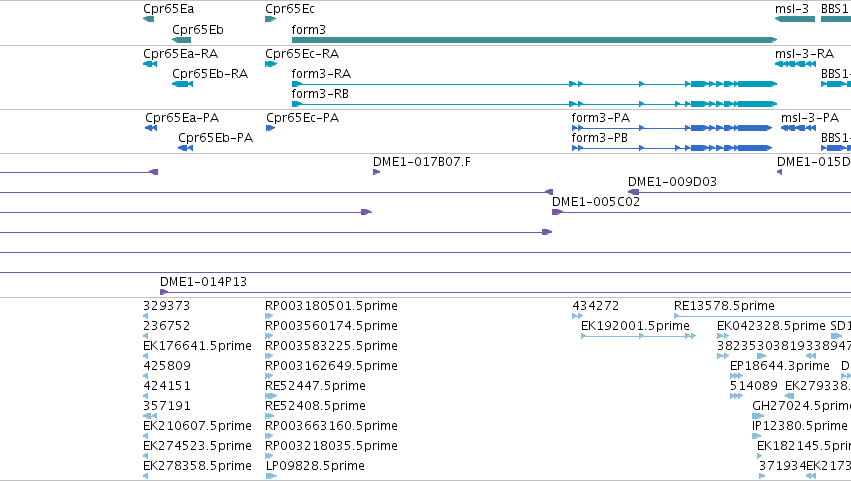Screen dimensions: 851x481
Task: Click the DME1-017B07.F feature label
Action: (422, 162)
